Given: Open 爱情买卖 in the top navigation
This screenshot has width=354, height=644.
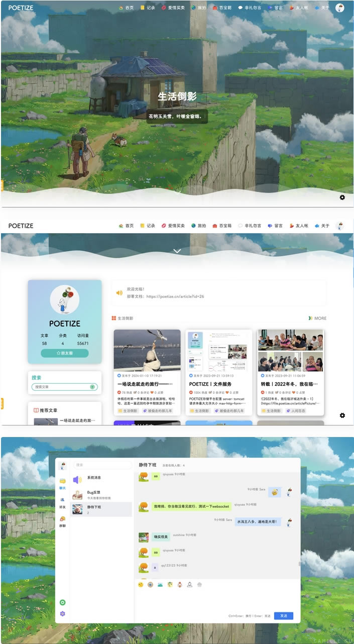Looking at the screenshot, I should (173, 8).
